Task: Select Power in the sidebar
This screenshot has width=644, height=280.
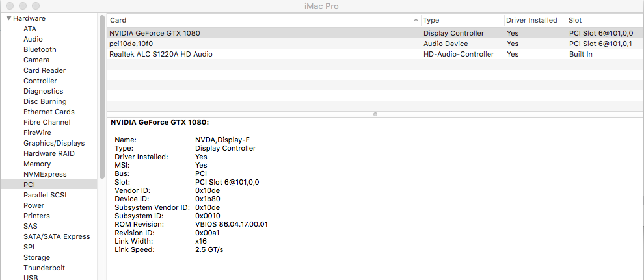Action: point(34,205)
